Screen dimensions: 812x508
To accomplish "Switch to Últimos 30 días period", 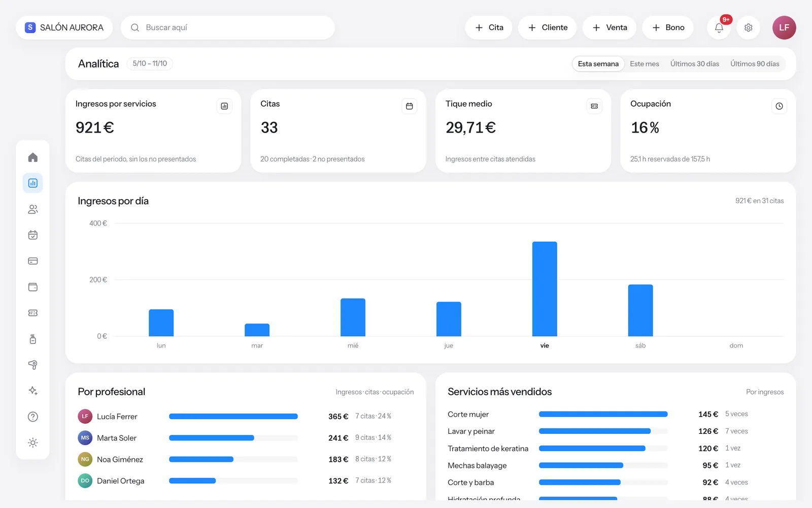I will click(695, 64).
